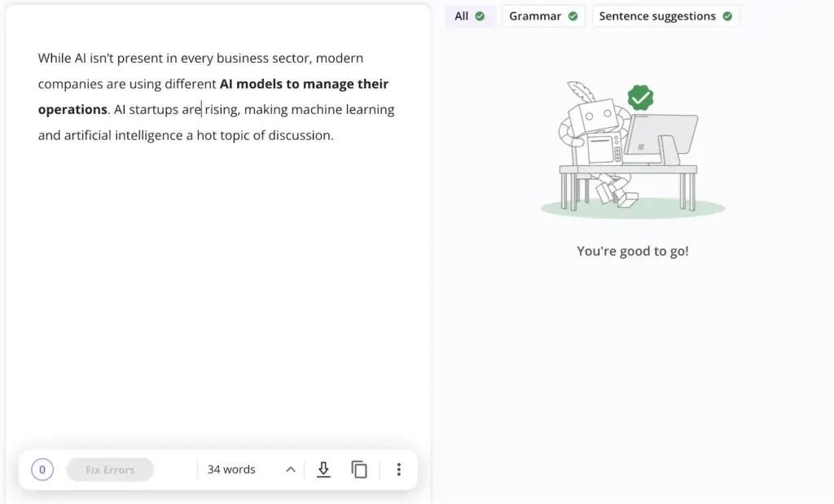Screen dimensions: 834x504
Task: Click the copy text icon
Action: coord(359,470)
